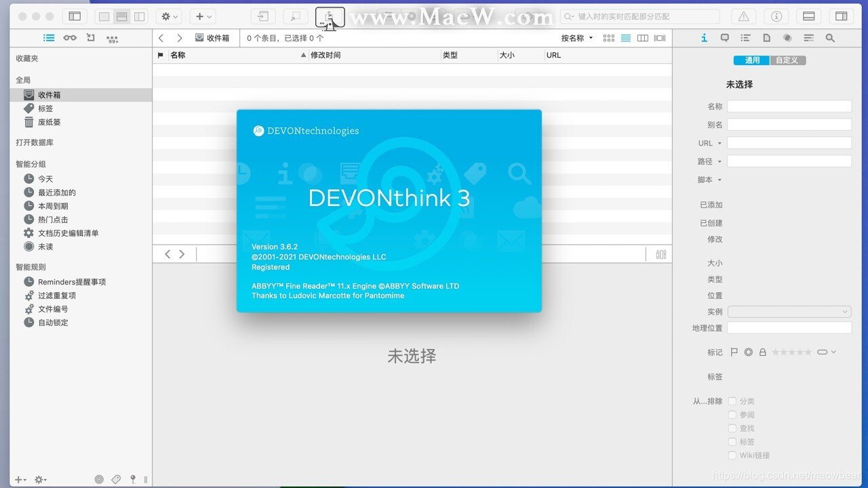Viewport: 868px width, 488px height.
Task: Switch item list to icon grid view
Action: (x=609, y=38)
